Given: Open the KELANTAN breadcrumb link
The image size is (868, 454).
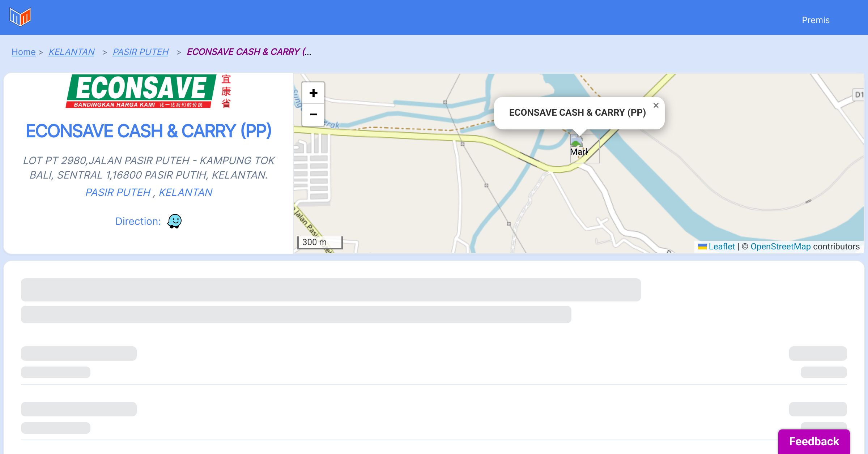Looking at the screenshot, I should (x=72, y=52).
